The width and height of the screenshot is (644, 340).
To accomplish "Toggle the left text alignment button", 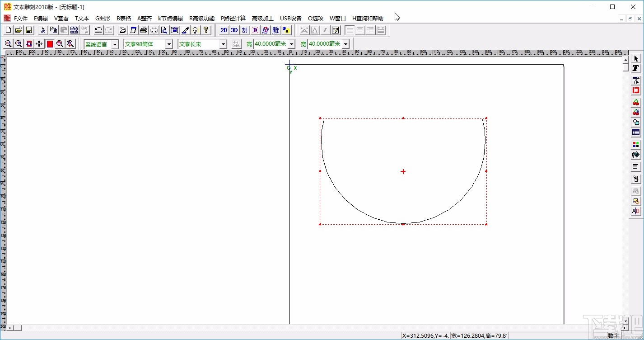I will click(x=350, y=30).
